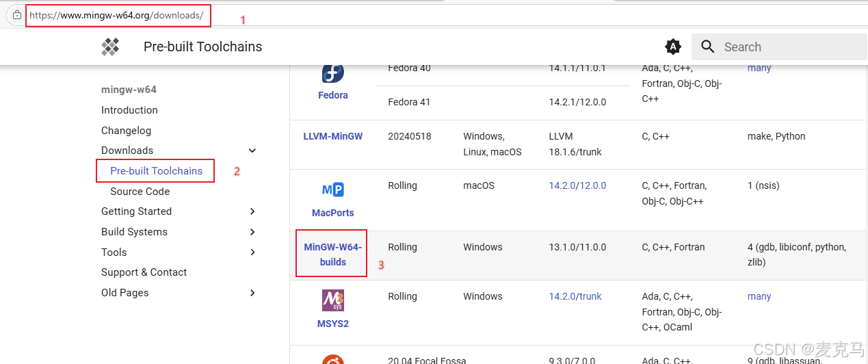Open Support & Contact page
This screenshot has height=364, width=868.
[144, 272]
